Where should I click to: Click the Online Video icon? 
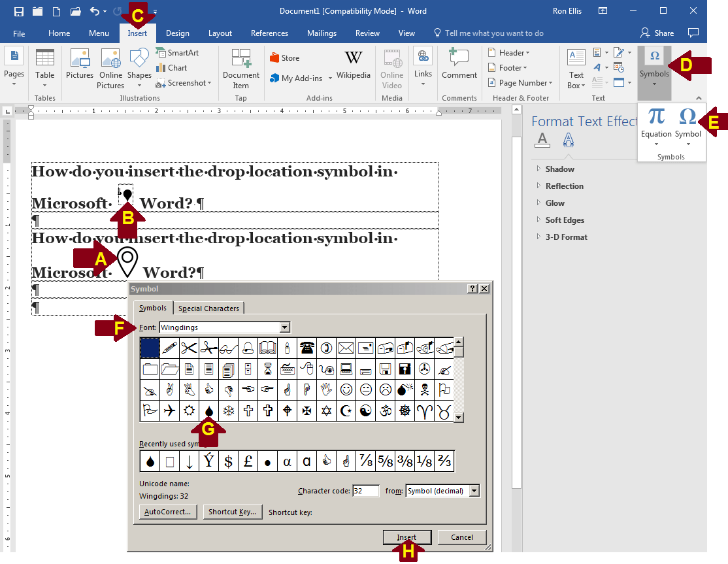pyautogui.click(x=392, y=69)
